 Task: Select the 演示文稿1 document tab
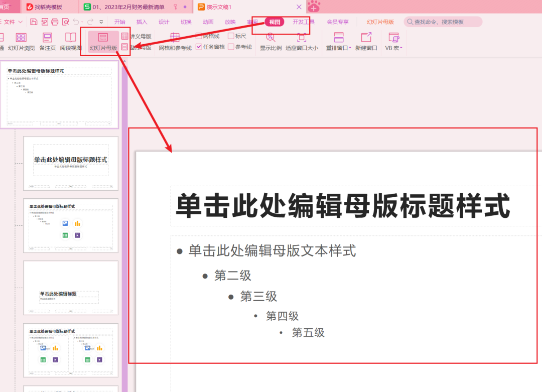[x=219, y=7]
